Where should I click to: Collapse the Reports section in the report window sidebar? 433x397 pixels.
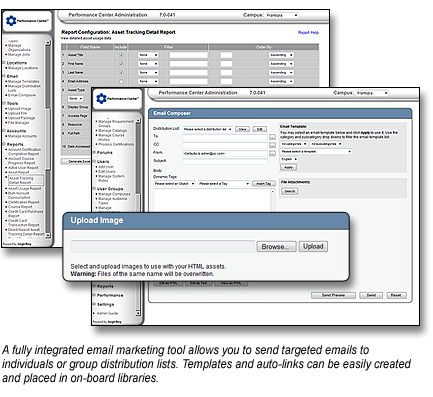click(4, 144)
